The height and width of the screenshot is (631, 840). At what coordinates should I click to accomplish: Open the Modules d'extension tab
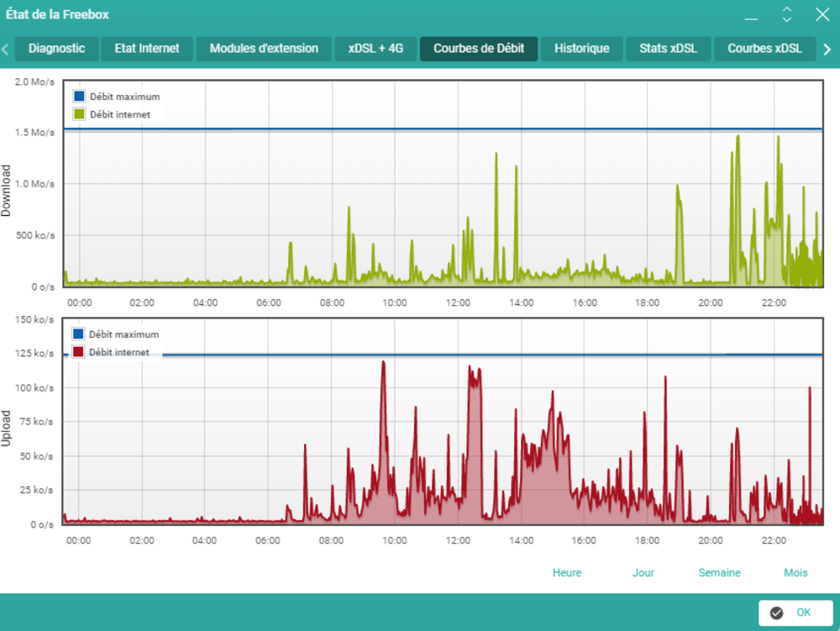[x=264, y=49]
